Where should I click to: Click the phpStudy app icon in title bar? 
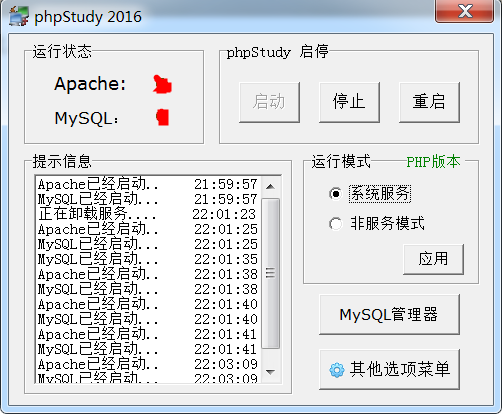19,16
